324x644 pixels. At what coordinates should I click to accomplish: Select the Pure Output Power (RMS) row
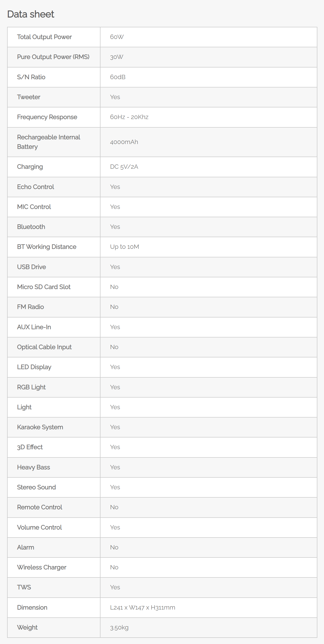click(x=162, y=57)
